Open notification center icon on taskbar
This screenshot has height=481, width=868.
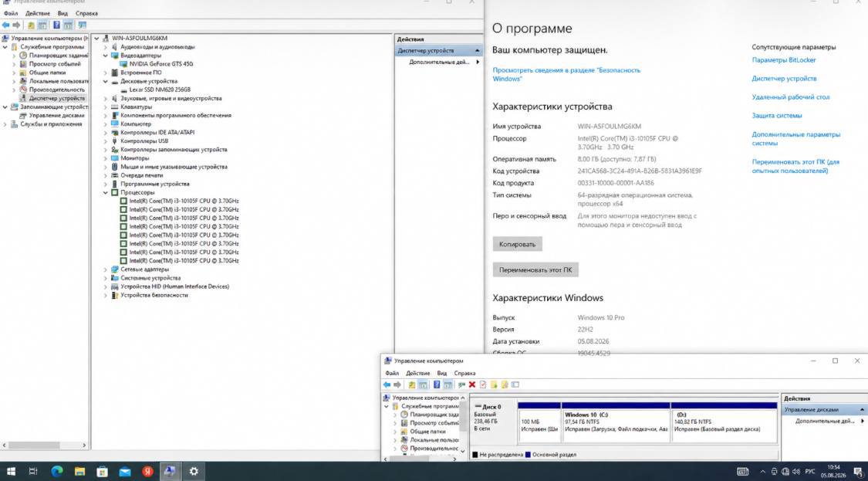[858, 472]
